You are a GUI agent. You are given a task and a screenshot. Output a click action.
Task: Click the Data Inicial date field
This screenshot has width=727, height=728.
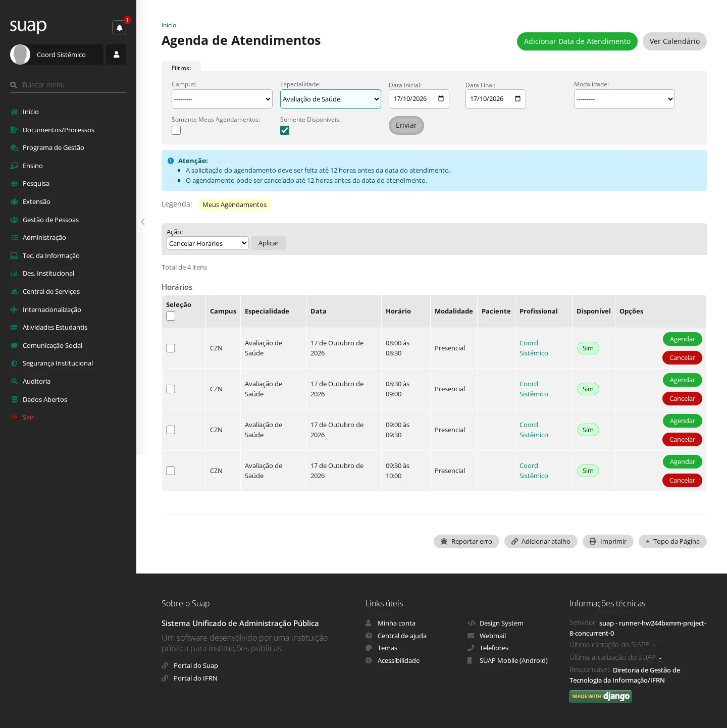tap(419, 99)
